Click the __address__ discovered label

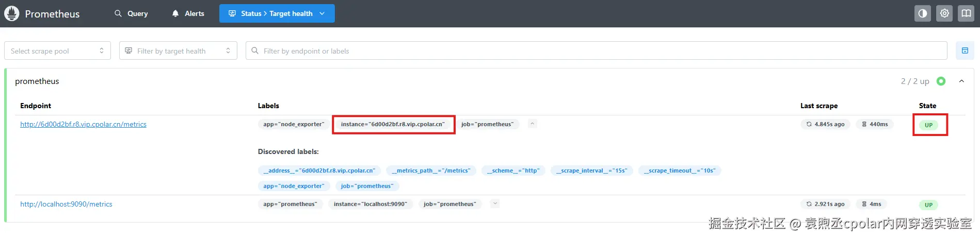click(x=319, y=170)
